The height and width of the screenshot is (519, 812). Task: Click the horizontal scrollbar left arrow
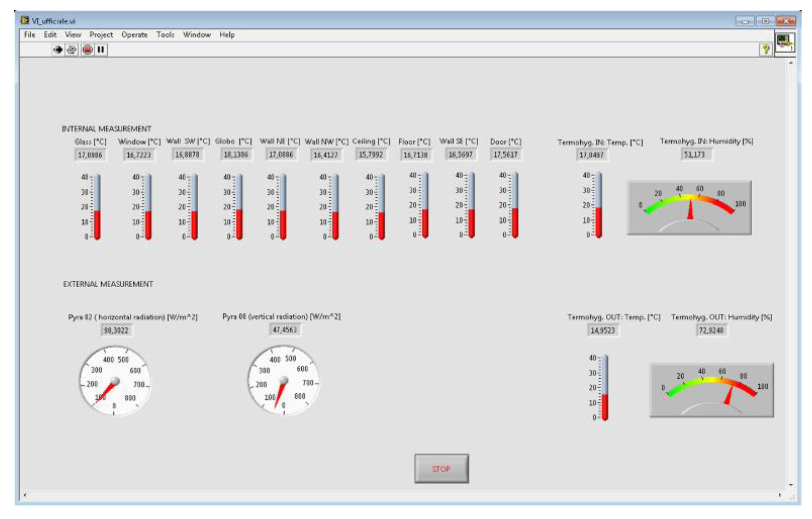pyautogui.click(x=25, y=495)
